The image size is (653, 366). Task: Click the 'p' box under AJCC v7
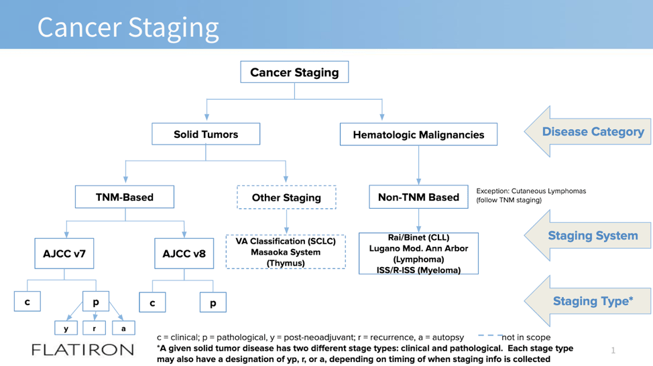pos(96,301)
